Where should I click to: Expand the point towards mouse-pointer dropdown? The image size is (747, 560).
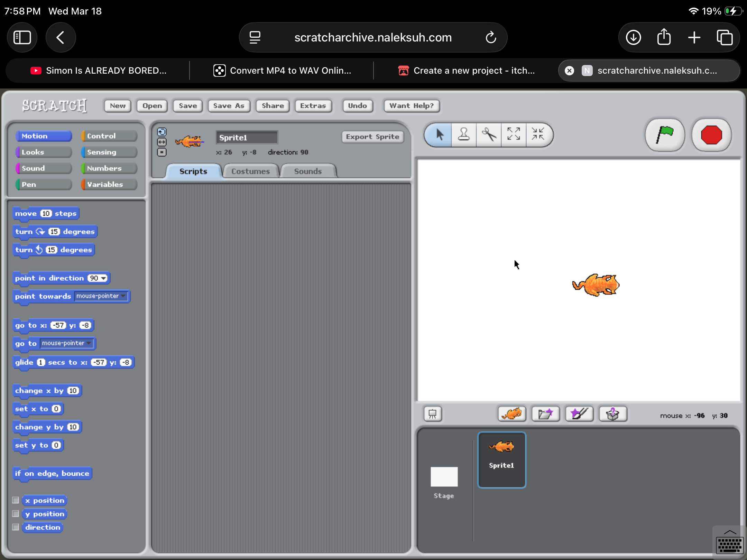(123, 296)
